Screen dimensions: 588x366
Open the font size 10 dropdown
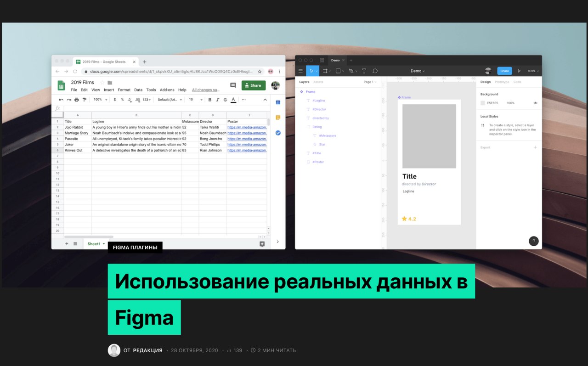coord(196,100)
